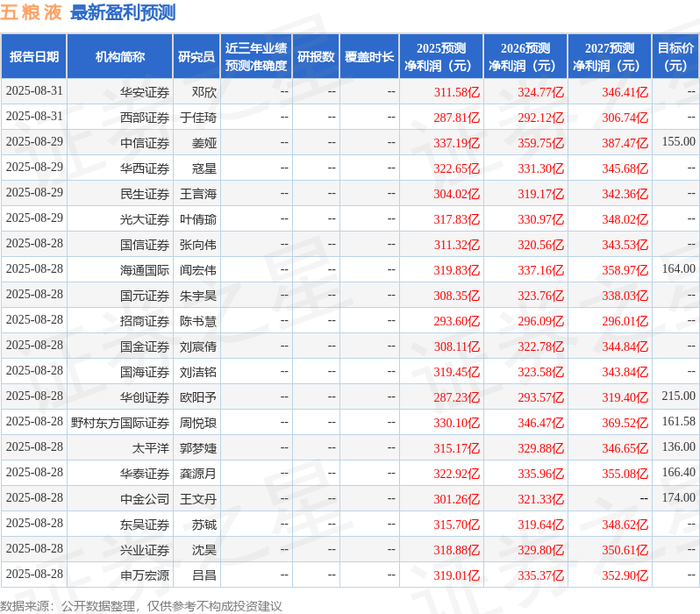Click 2026 forecast value 359.75亿

pyautogui.click(x=541, y=143)
